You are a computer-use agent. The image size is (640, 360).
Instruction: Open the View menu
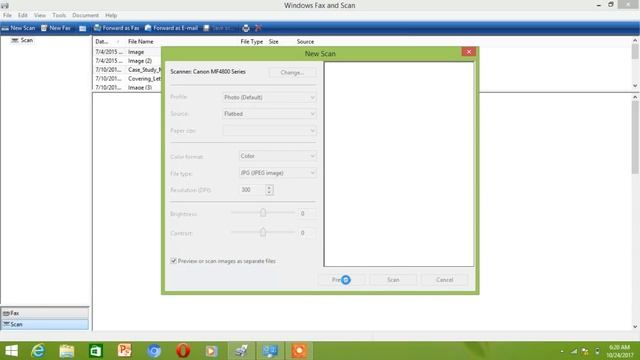[x=40, y=16]
